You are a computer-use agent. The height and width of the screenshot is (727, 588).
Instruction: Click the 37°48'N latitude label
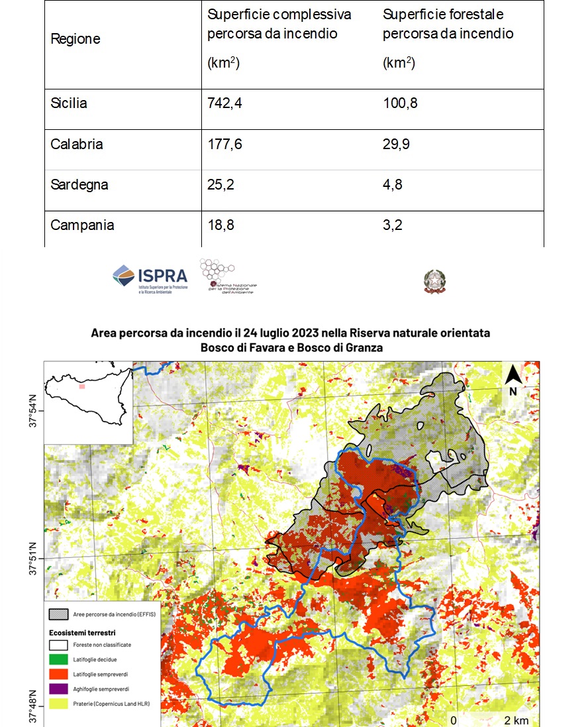(x=32, y=706)
